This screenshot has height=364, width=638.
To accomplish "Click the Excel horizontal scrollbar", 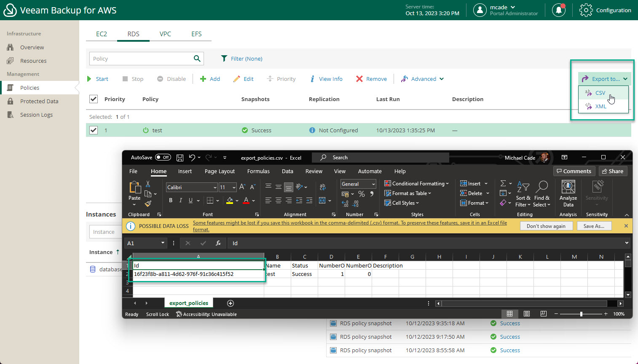I will point(524,303).
